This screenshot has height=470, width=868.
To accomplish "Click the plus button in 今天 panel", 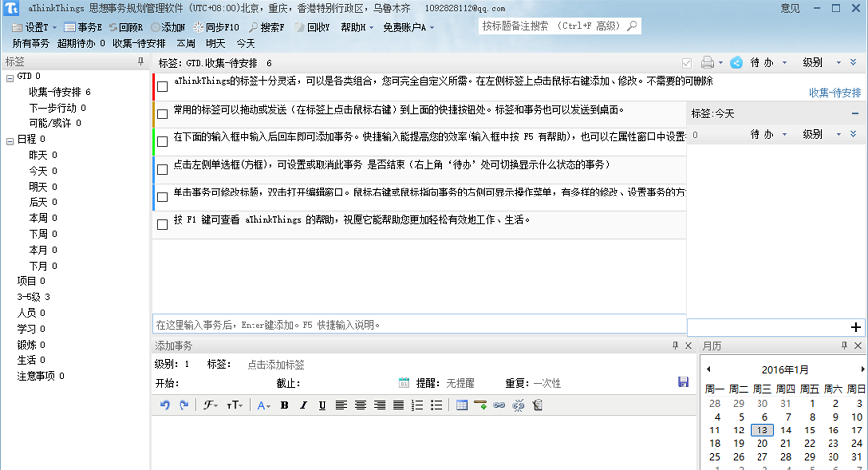I will click(856, 327).
